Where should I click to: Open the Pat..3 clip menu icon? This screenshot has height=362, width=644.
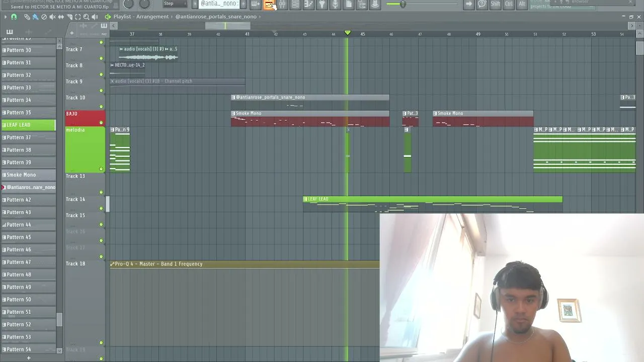[x=405, y=114]
